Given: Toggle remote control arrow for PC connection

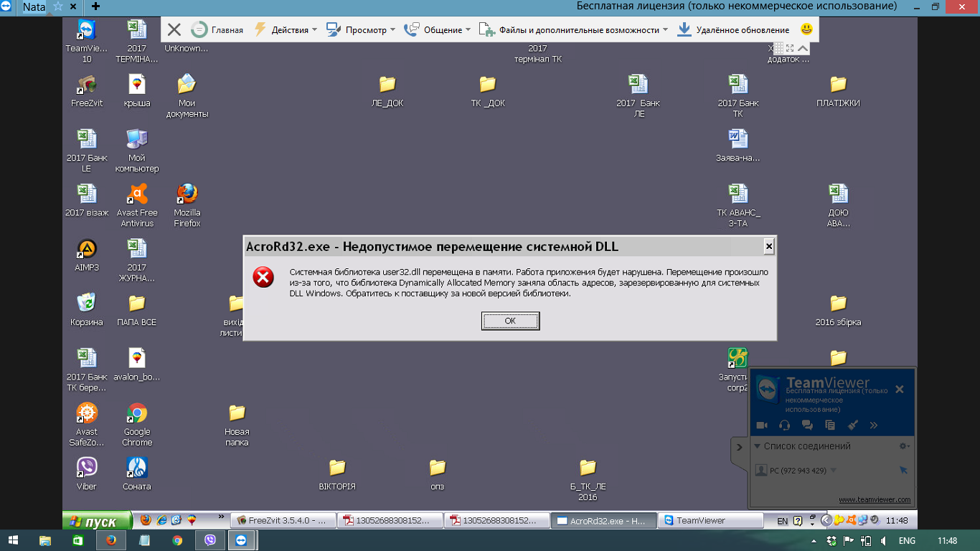Looking at the screenshot, I should point(903,470).
